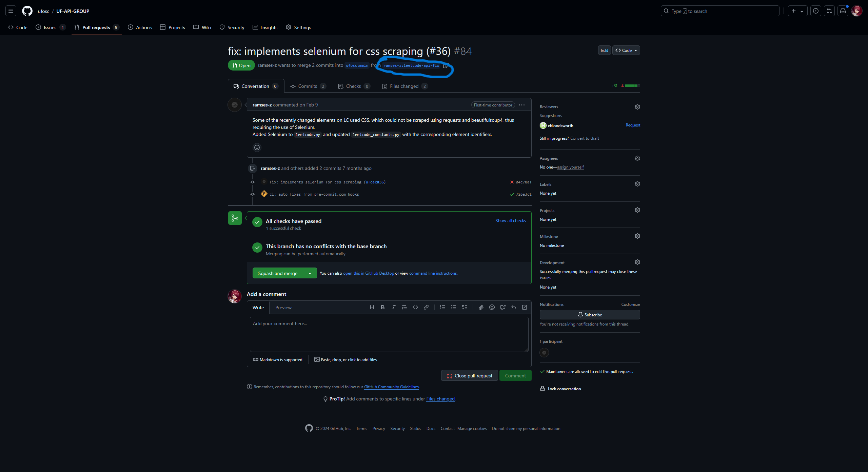Click the Files changed tab icon

[x=384, y=86]
